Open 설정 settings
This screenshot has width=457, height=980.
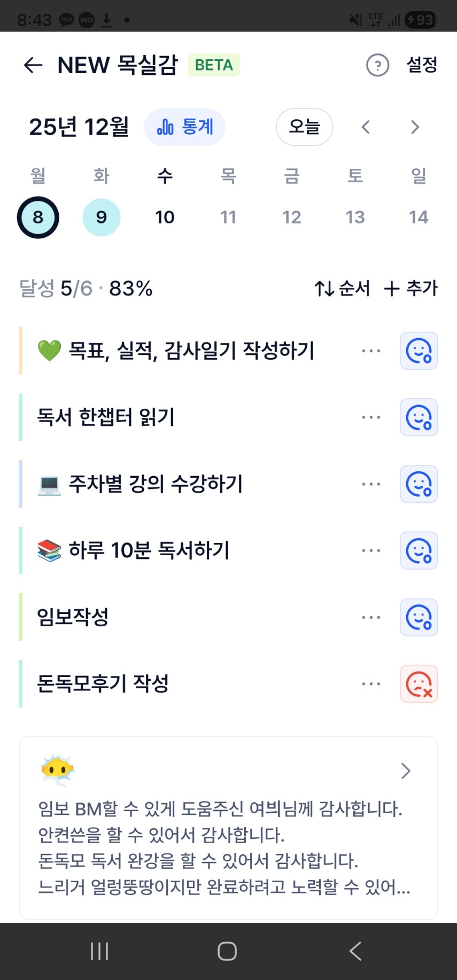(422, 65)
